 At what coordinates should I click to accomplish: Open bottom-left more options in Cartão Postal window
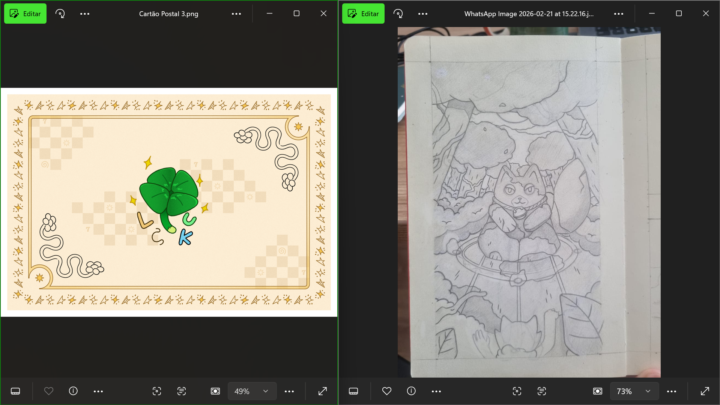coord(98,391)
